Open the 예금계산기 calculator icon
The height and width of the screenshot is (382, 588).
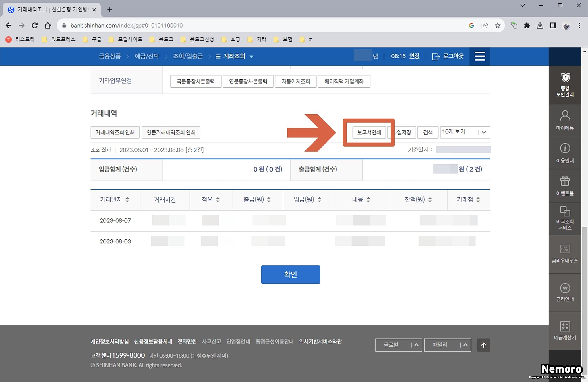coord(565,327)
